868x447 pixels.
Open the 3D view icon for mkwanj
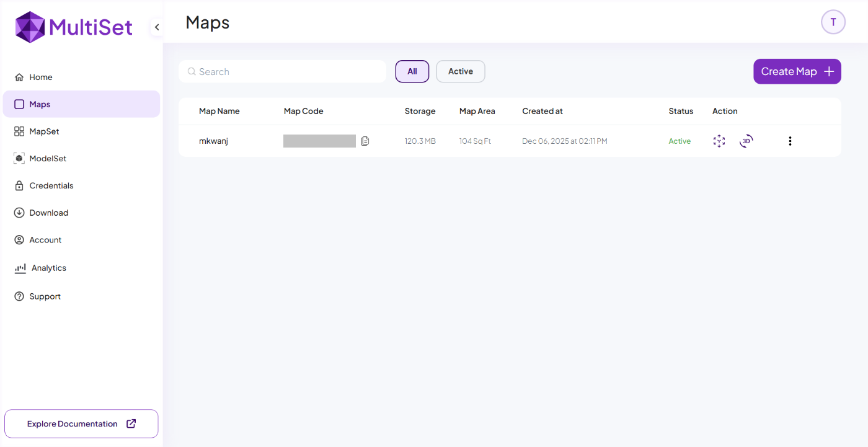pos(746,141)
